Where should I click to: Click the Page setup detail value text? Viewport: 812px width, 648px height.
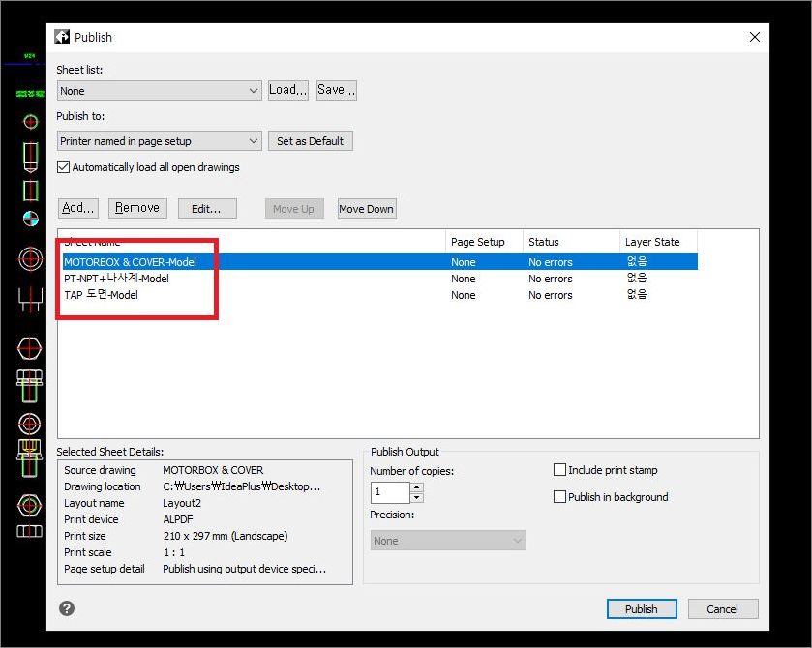coord(245,569)
